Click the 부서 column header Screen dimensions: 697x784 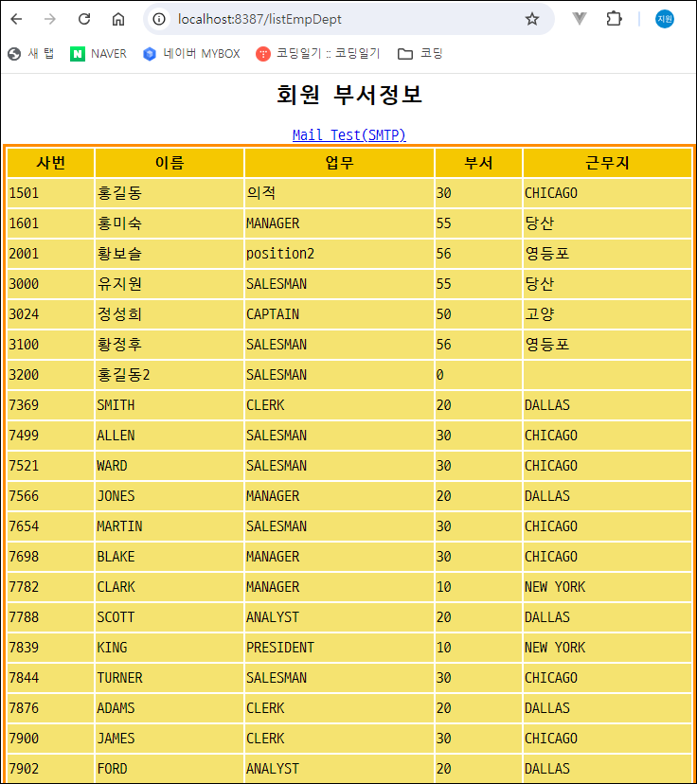pyautogui.click(x=478, y=163)
